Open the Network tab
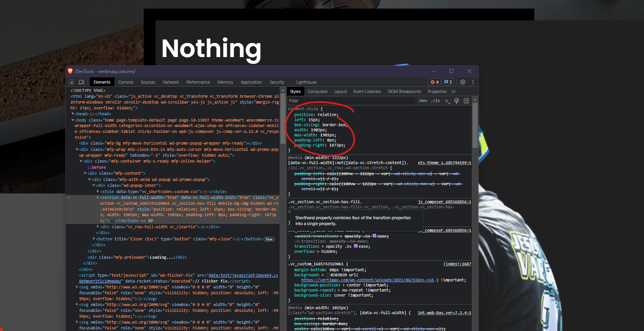644x331 pixels. (x=171, y=82)
